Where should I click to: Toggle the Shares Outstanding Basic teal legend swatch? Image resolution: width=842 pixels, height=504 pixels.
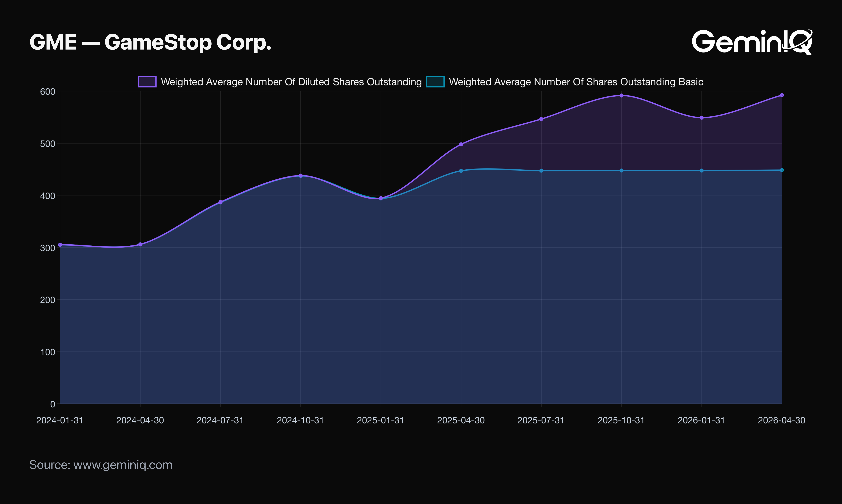pos(435,82)
